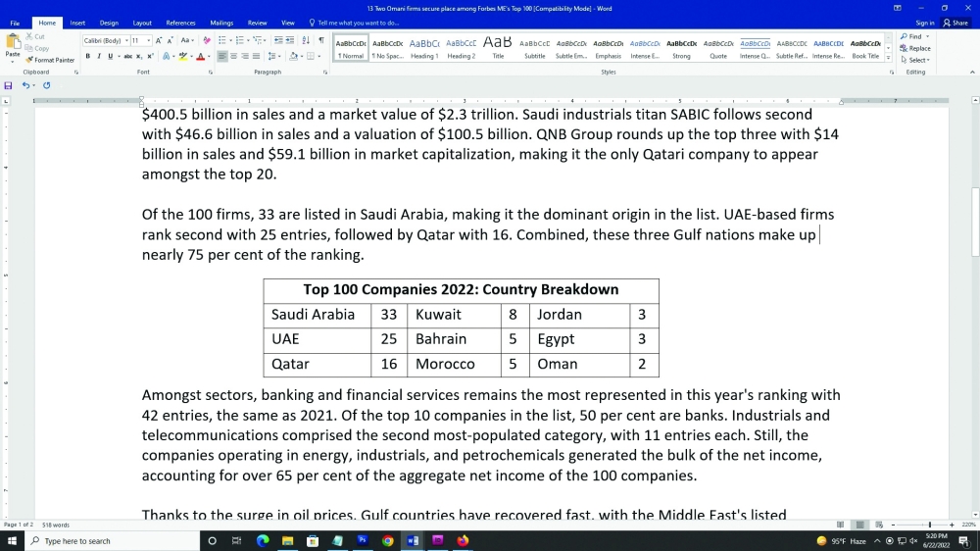980x551 pixels.
Task: Justify the paragraph text
Action: [x=256, y=56]
